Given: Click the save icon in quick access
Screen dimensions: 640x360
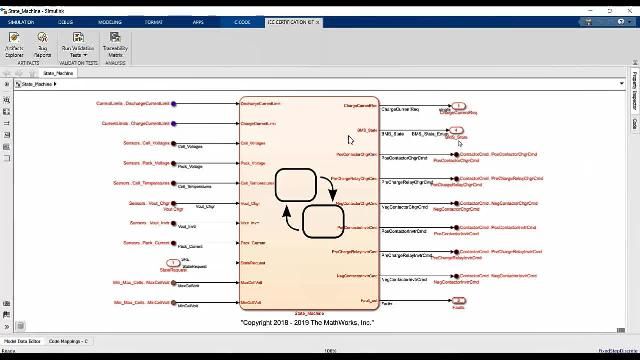Looking at the screenshot, I should coord(588,22).
